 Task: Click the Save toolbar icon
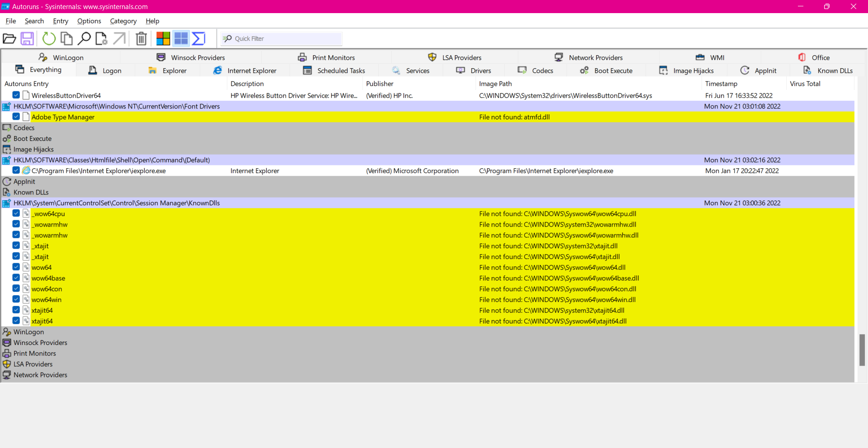click(x=27, y=39)
